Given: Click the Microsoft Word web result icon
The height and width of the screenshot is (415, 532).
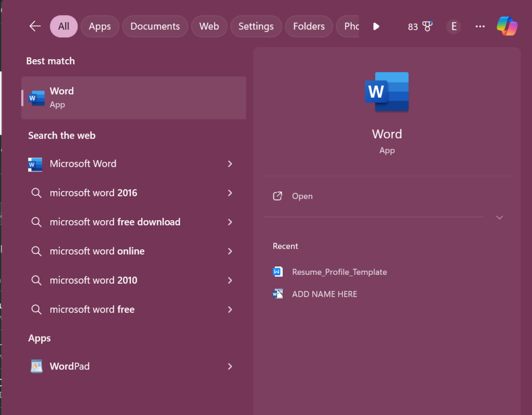Looking at the screenshot, I should point(35,164).
